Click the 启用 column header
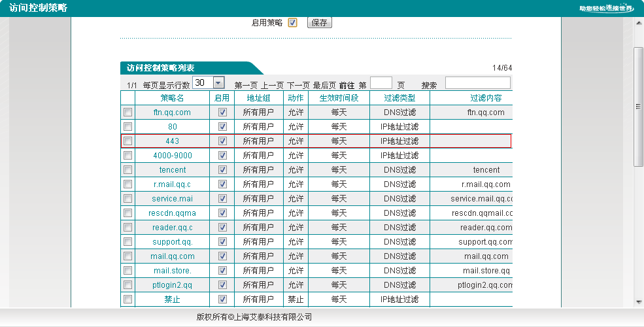 coord(222,97)
